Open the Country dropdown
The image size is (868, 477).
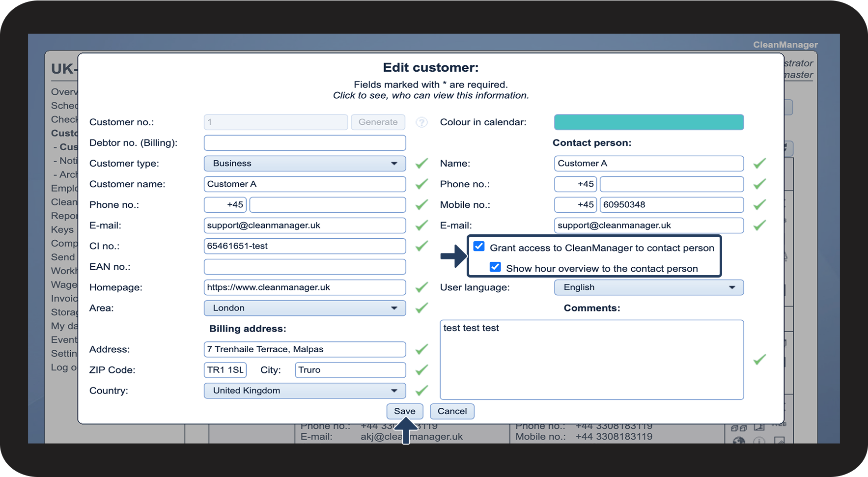point(305,391)
